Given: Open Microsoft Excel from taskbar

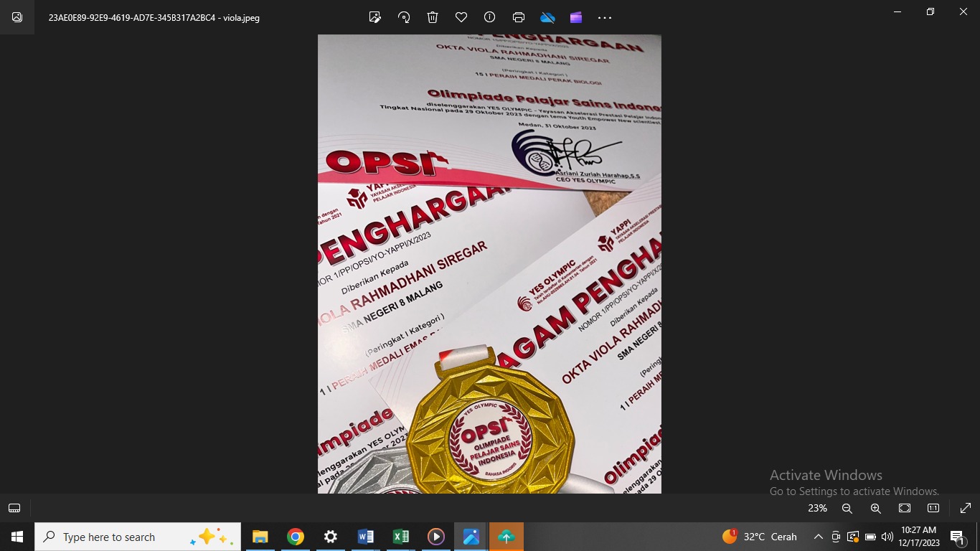Looking at the screenshot, I should click(x=400, y=537).
